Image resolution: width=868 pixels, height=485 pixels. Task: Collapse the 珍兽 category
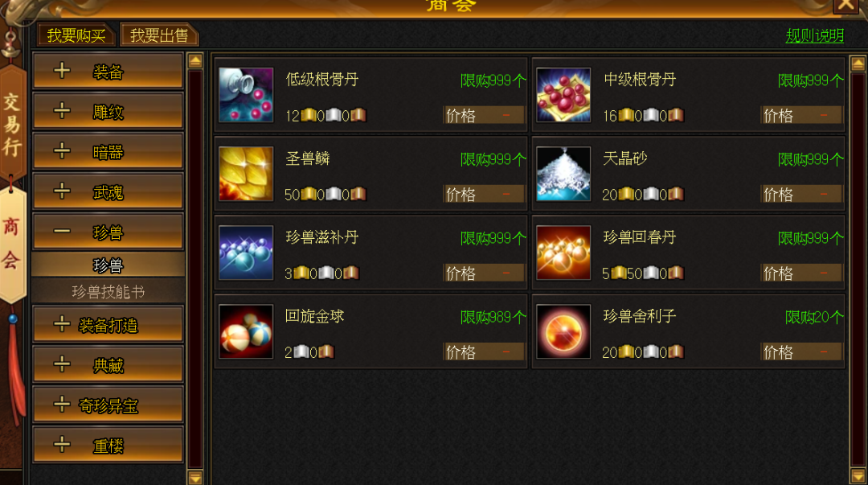pyautogui.click(x=108, y=232)
